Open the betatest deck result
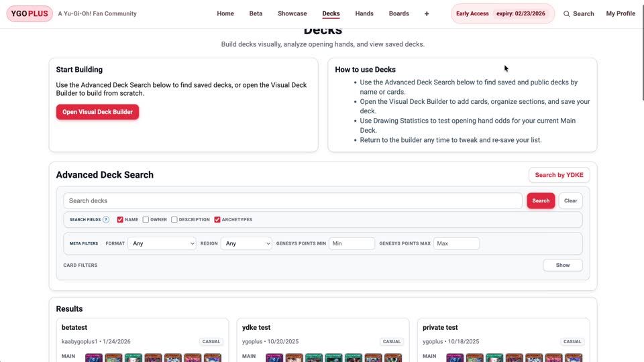644x362 pixels. (74, 328)
